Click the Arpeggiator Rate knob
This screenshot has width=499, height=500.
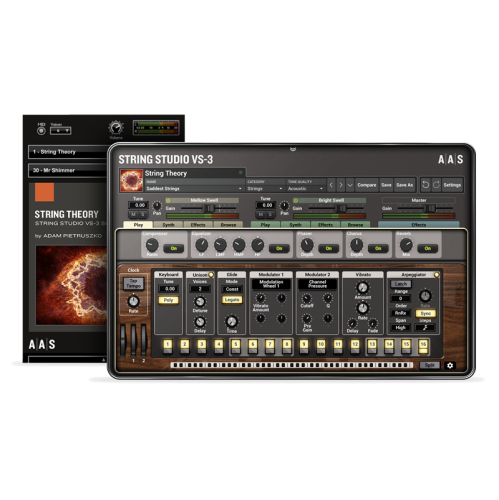coord(425,296)
